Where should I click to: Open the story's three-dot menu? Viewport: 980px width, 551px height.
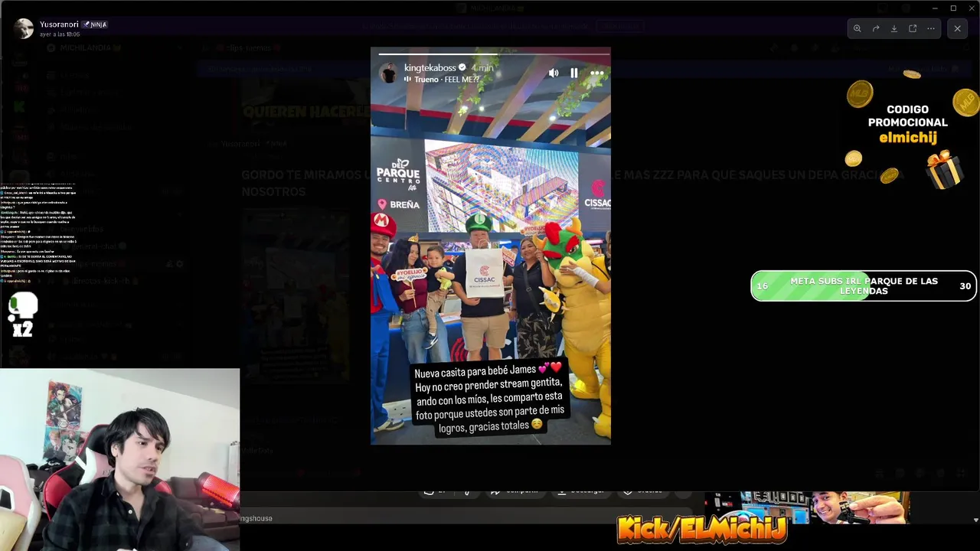[597, 73]
